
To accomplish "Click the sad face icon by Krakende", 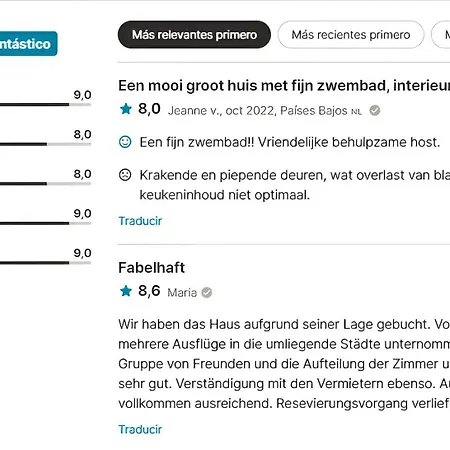I will pyautogui.click(x=125, y=175).
